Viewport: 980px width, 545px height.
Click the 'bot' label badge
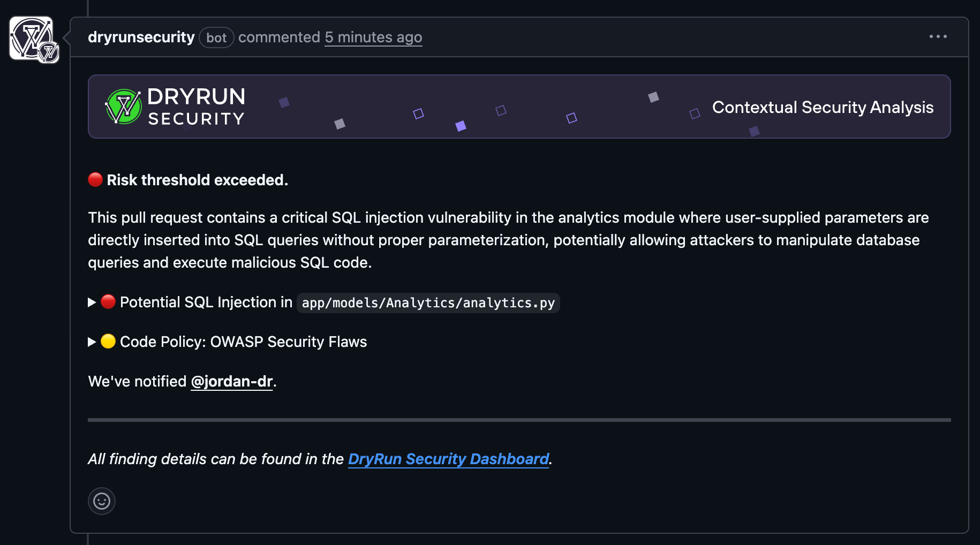[x=216, y=37]
